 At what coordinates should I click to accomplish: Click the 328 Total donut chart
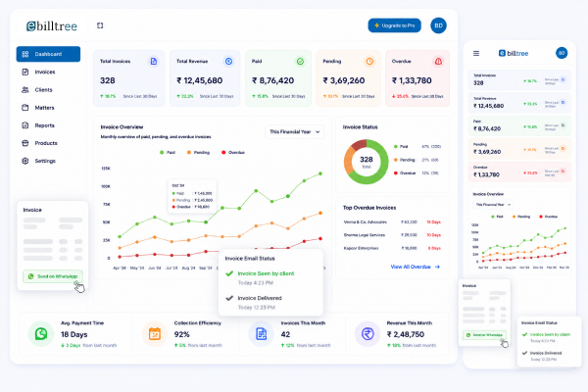[x=366, y=162]
